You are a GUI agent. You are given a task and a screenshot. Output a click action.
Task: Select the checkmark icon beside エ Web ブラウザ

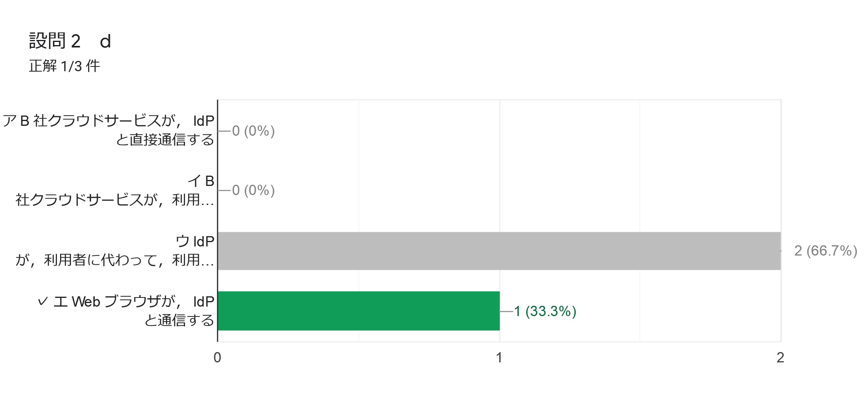[x=43, y=302]
